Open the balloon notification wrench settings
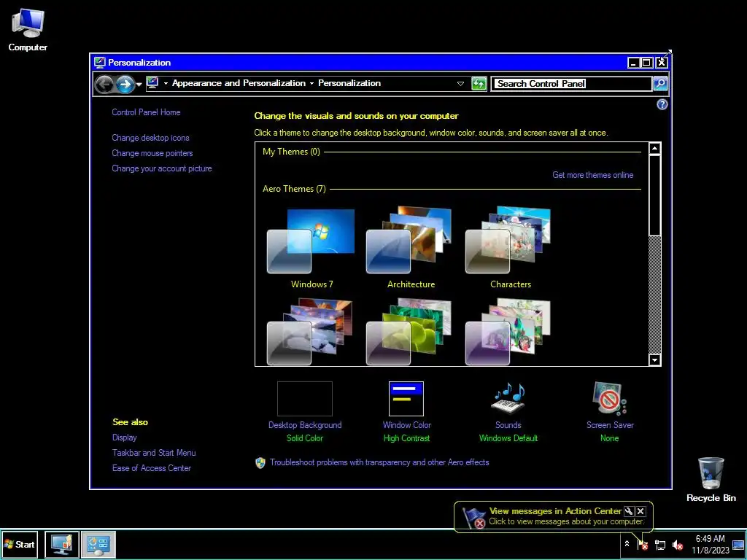This screenshot has height=560, width=747. tap(629, 511)
